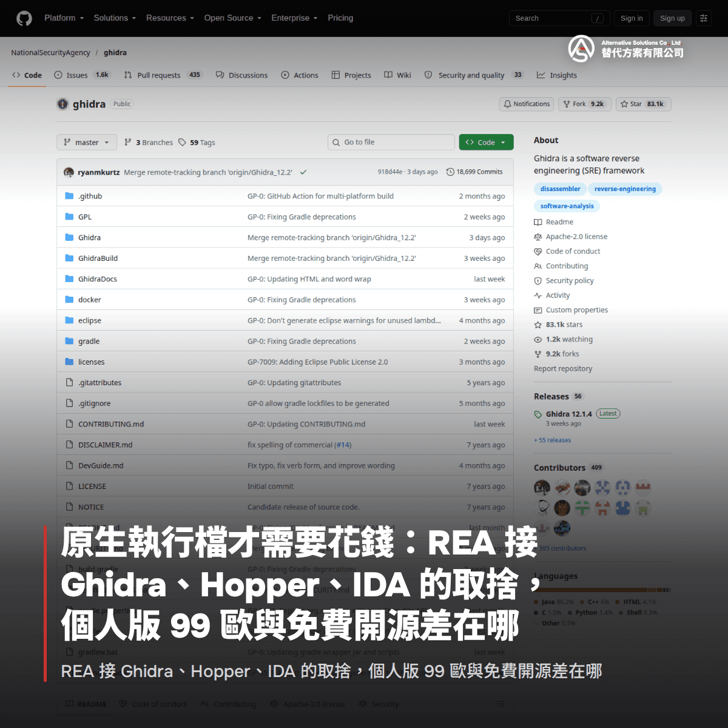
Task: Open the licenses folder
Action: click(x=91, y=362)
